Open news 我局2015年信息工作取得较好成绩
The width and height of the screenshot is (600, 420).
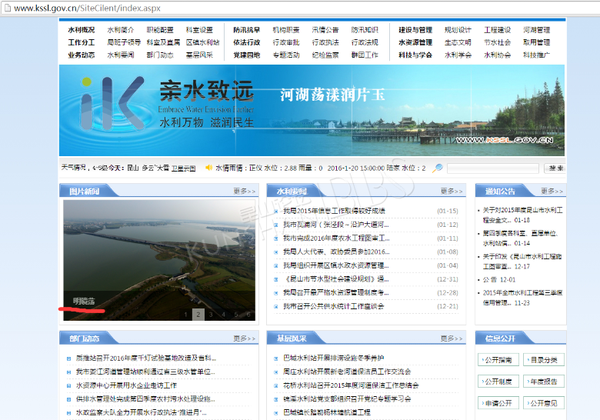(x=334, y=211)
